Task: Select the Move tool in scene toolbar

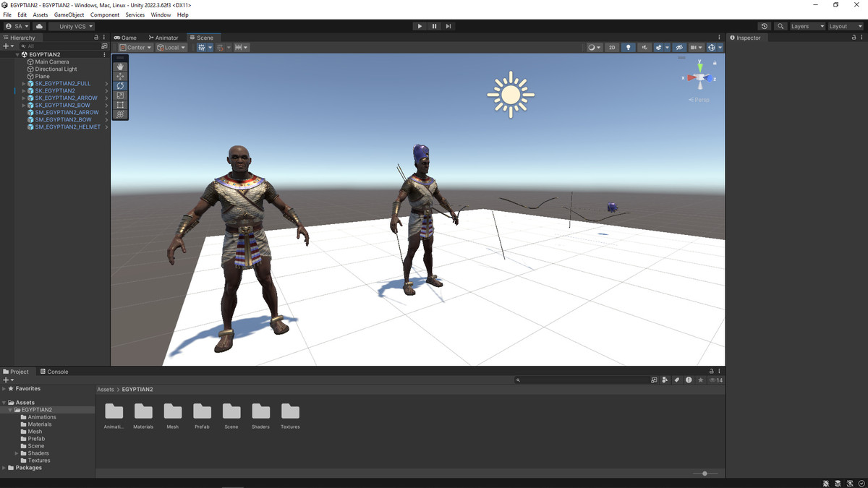Action: click(120, 76)
